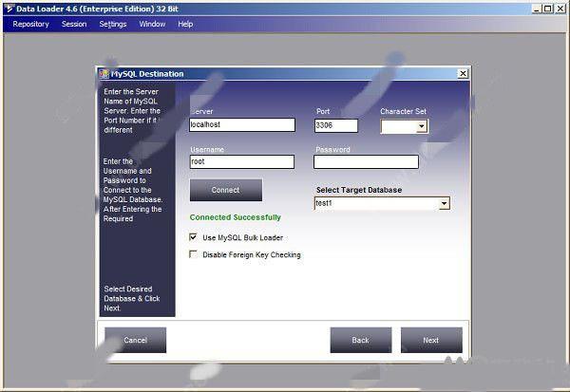Click the MySQL Destination dialog title icon

104,74
